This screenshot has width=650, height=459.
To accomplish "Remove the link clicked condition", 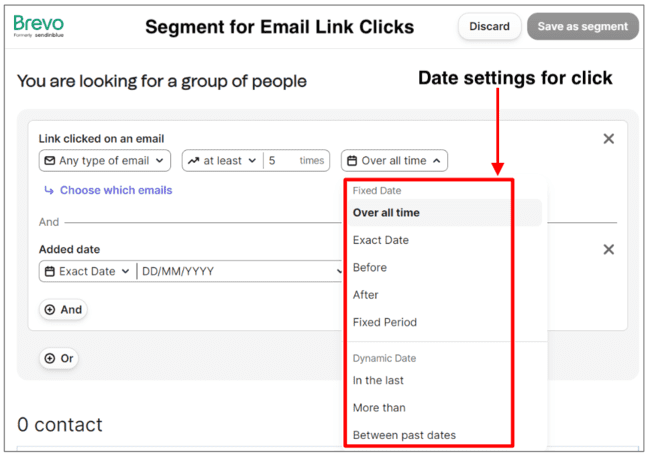I will pyautogui.click(x=608, y=139).
